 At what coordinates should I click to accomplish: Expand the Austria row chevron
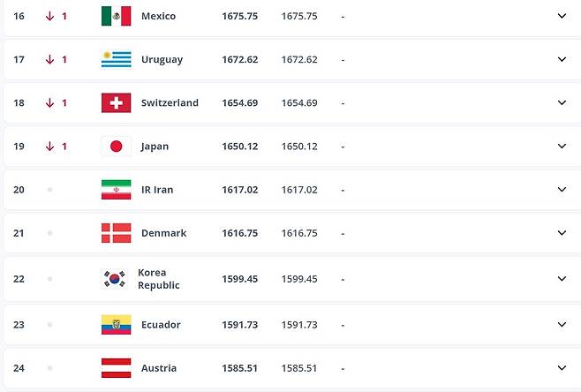pos(562,367)
